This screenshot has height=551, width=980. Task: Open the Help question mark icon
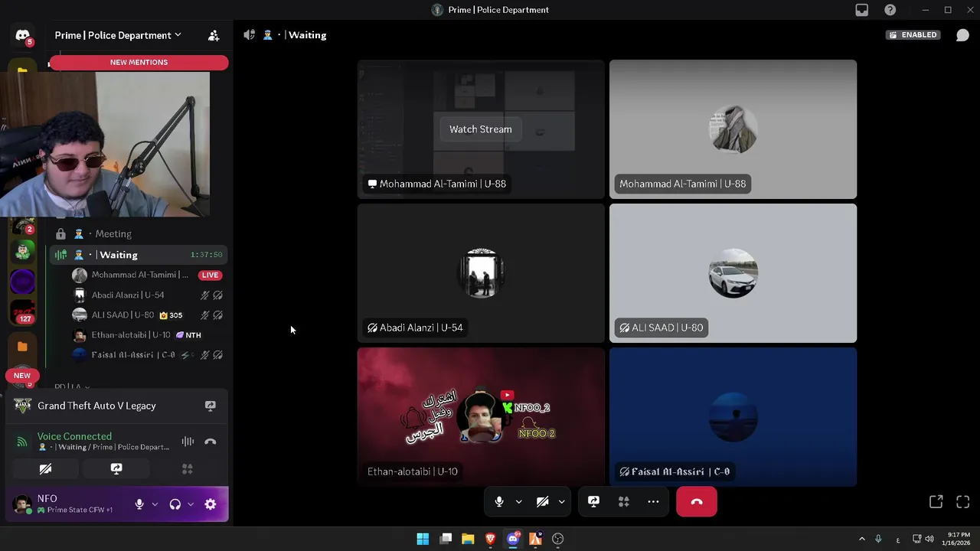tap(890, 10)
